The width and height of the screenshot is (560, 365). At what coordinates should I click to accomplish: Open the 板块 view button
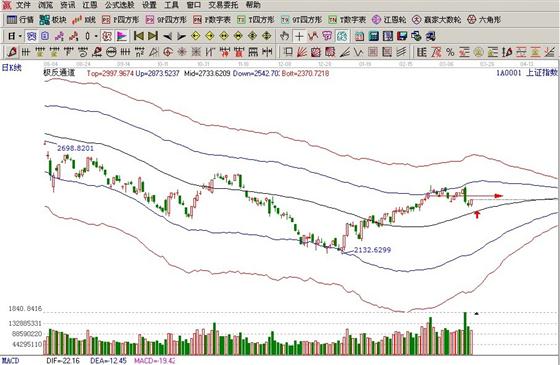click(x=53, y=20)
